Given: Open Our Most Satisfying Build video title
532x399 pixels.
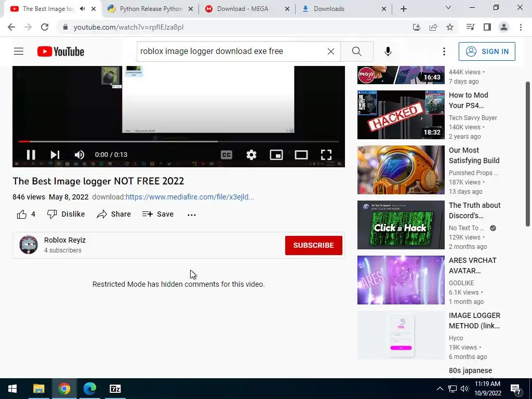Looking at the screenshot, I should tap(474, 155).
